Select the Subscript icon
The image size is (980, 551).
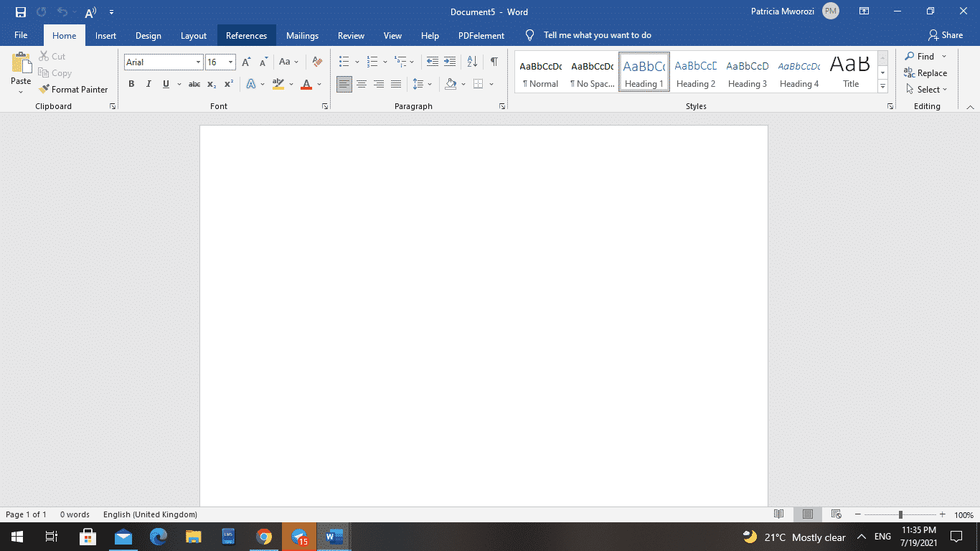(x=212, y=84)
